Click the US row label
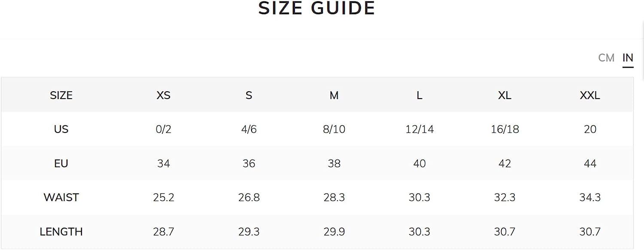This screenshot has width=644, height=250. [x=61, y=129]
